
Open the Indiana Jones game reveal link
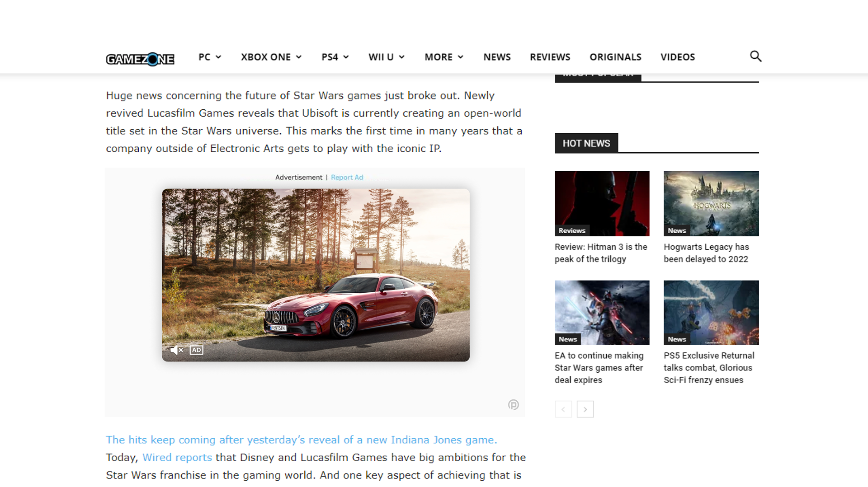pyautogui.click(x=302, y=440)
